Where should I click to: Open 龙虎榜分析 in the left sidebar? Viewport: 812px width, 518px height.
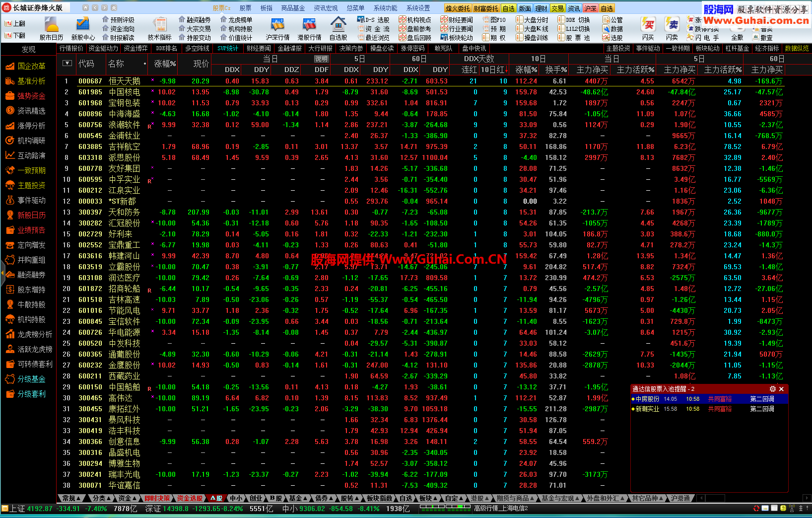pyautogui.click(x=29, y=334)
